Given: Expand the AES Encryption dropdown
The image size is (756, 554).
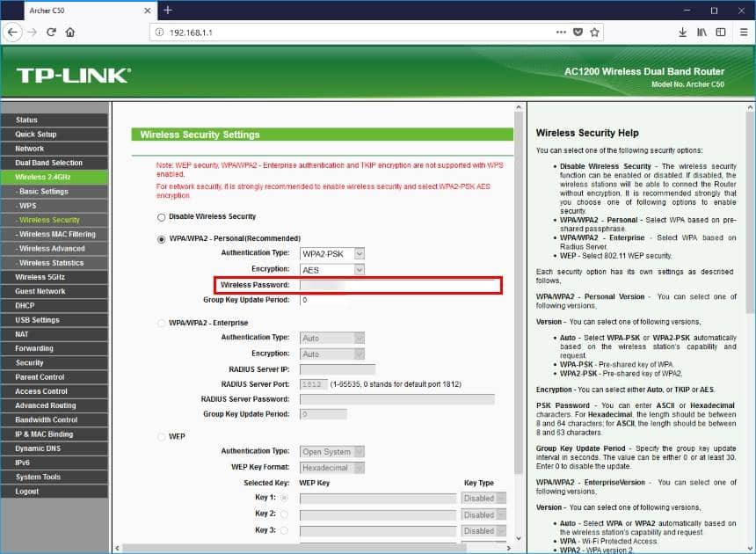Looking at the screenshot, I should pyautogui.click(x=331, y=269).
